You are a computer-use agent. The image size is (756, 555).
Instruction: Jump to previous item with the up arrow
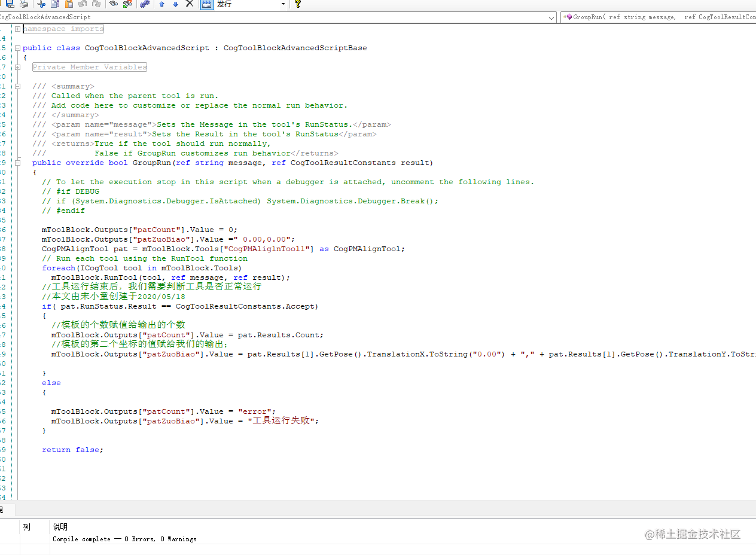pyautogui.click(x=161, y=4)
